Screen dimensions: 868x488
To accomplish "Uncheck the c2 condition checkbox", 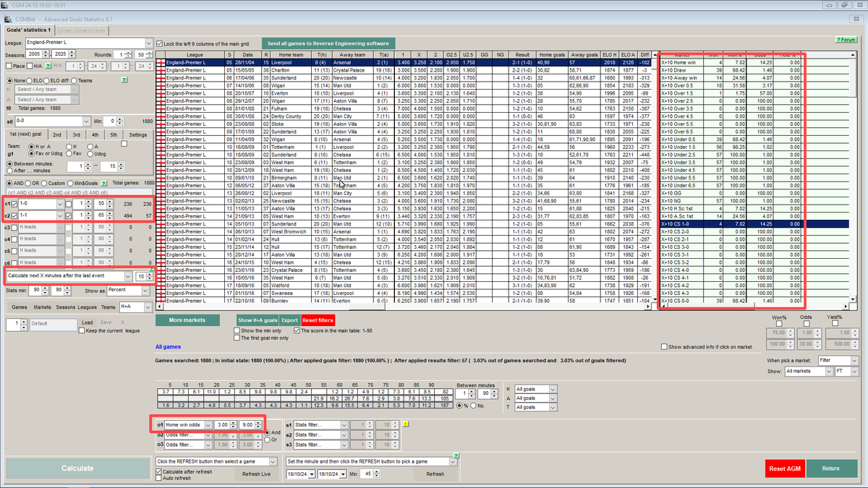I will (15, 215).
